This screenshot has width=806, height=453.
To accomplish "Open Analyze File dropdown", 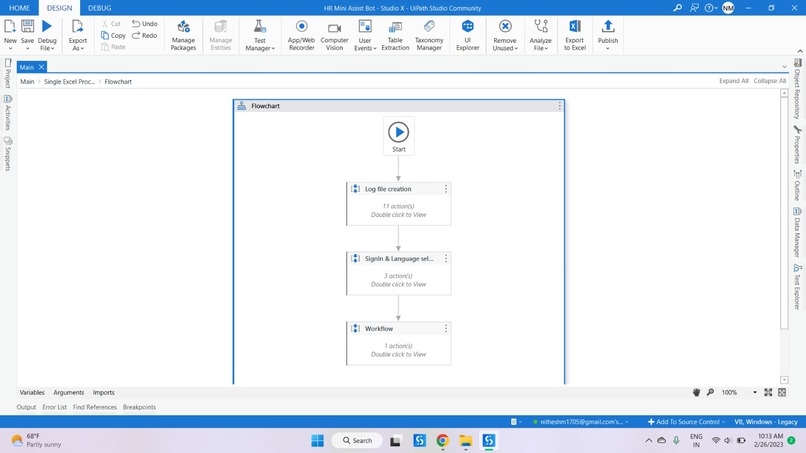I will pyautogui.click(x=541, y=34).
